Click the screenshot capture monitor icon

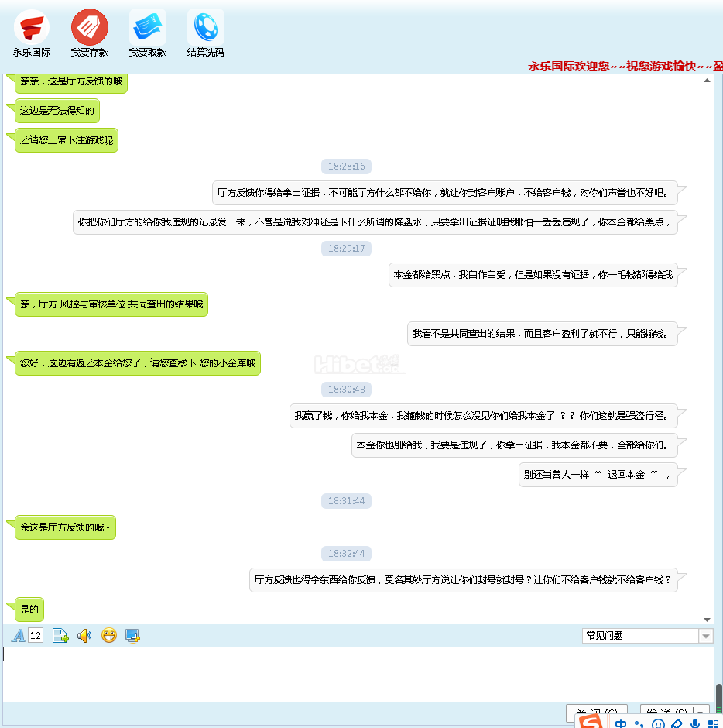pyautogui.click(x=132, y=636)
